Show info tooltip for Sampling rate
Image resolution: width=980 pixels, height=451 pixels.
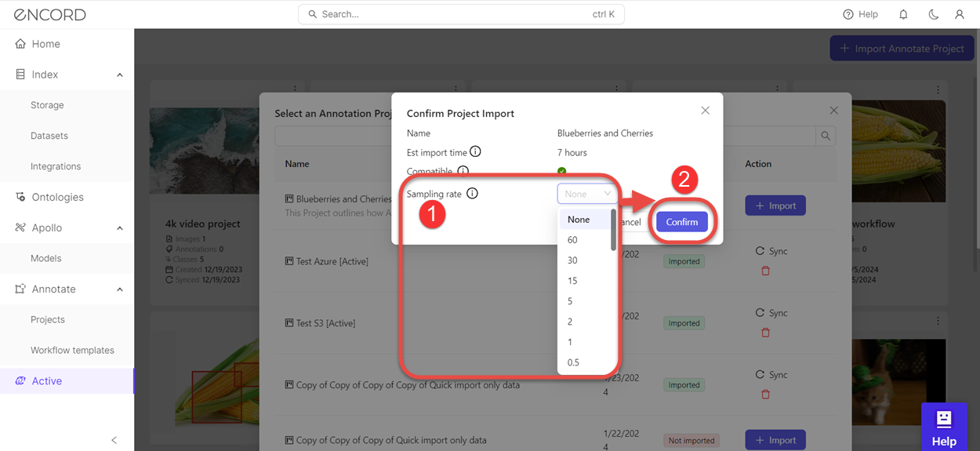[x=472, y=193]
